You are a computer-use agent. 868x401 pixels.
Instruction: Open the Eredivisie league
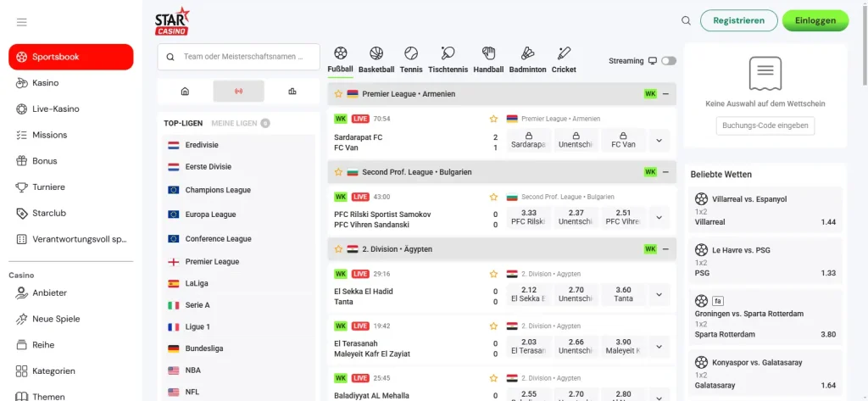(238, 145)
